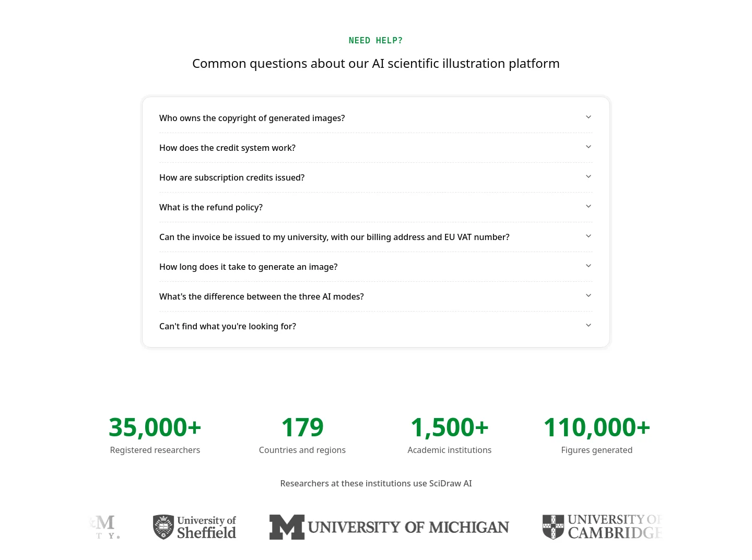752x560 pixels.
Task: Click the "NEED HELP?" heading label
Action: point(376,41)
